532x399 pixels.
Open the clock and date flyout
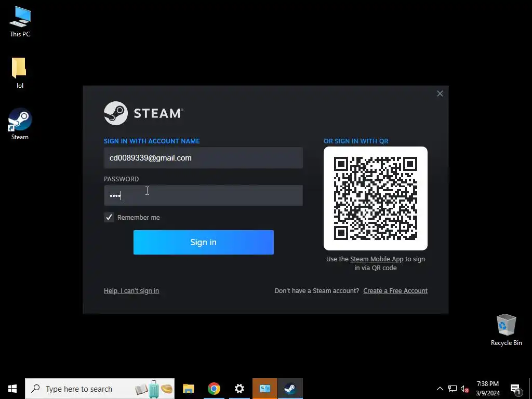tap(487, 389)
